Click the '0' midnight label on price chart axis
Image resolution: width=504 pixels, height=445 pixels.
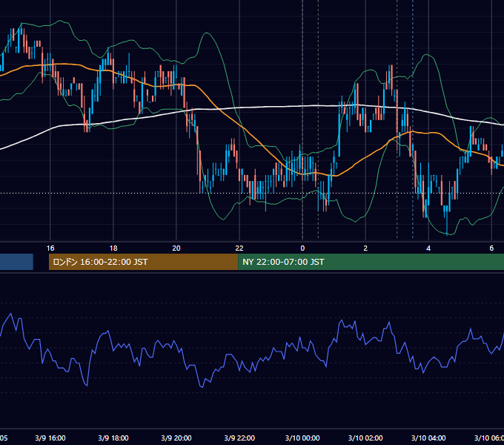pos(302,248)
